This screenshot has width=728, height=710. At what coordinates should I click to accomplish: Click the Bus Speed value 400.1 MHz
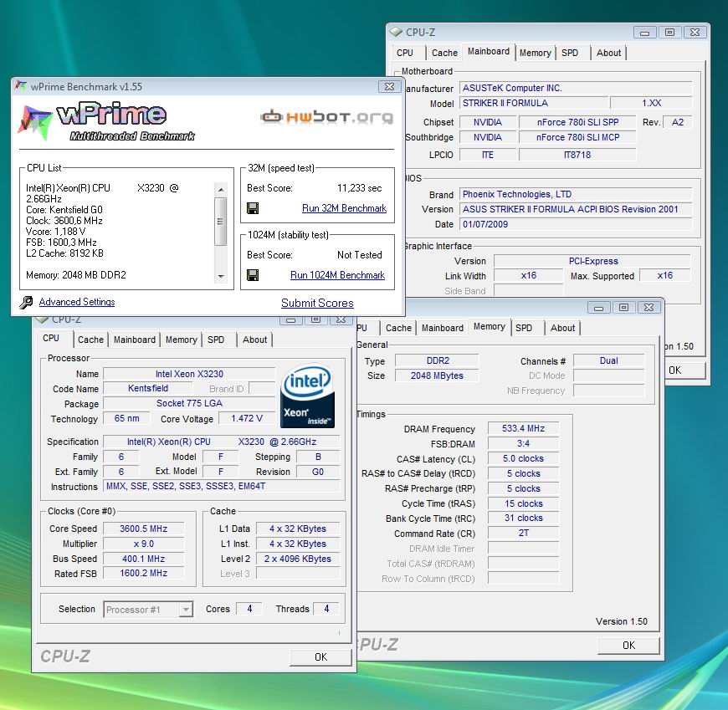point(143,559)
